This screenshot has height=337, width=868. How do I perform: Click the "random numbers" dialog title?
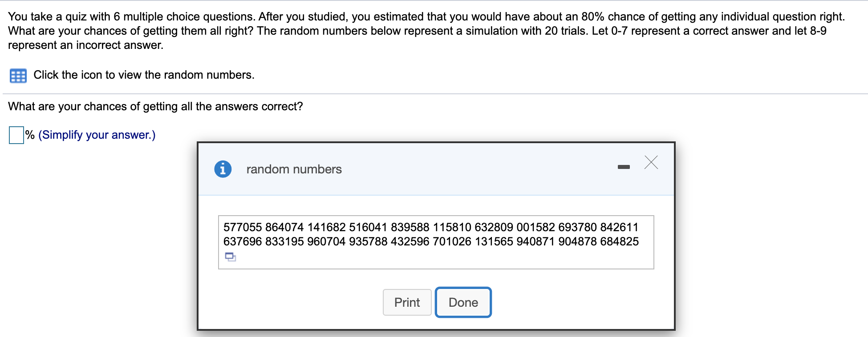point(294,169)
